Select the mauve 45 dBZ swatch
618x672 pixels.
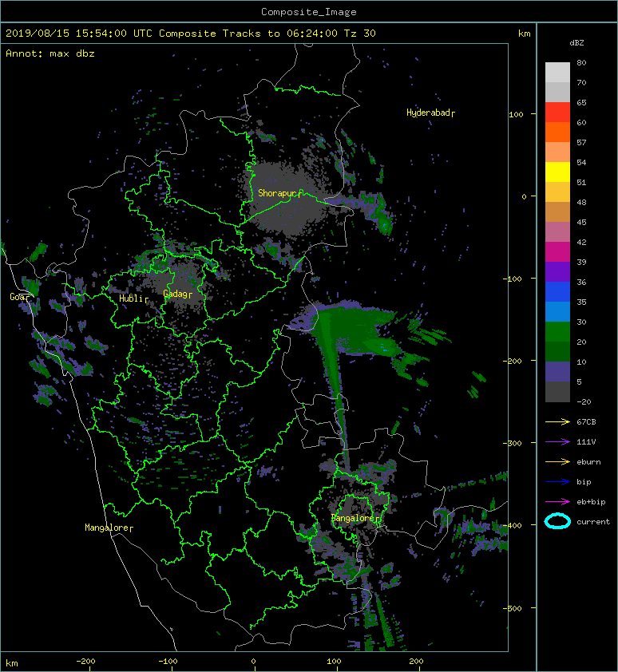tap(557, 232)
